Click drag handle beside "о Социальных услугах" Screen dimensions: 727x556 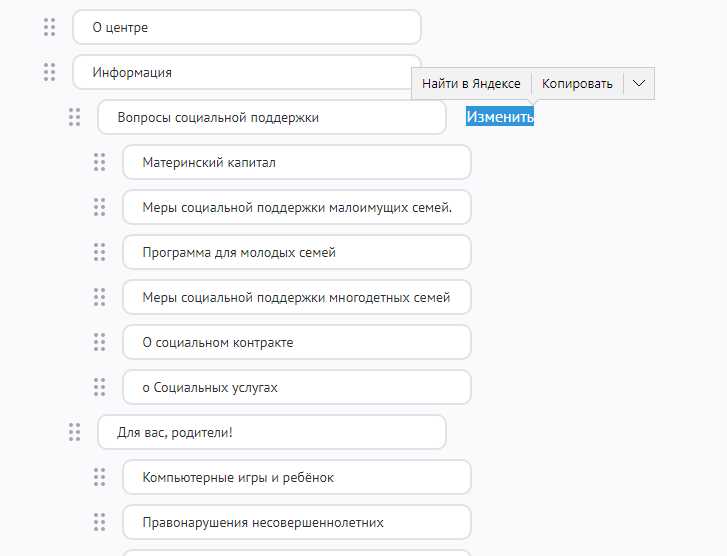tap(99, 387)
